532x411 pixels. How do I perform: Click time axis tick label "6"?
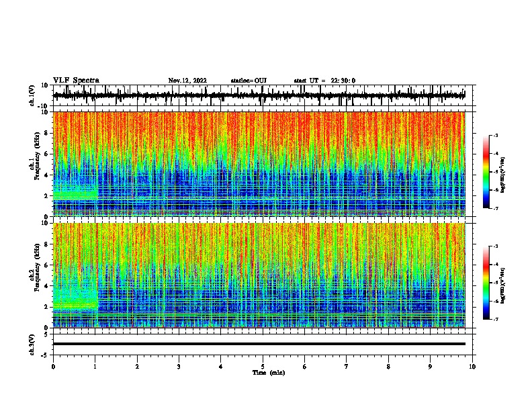[304, 367]
